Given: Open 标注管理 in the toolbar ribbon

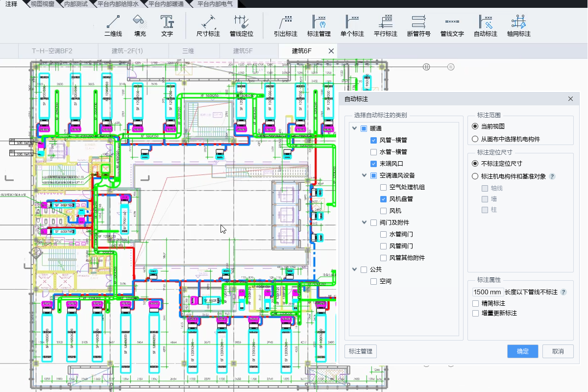Looking at the screenshot, I should click(318, 26).
